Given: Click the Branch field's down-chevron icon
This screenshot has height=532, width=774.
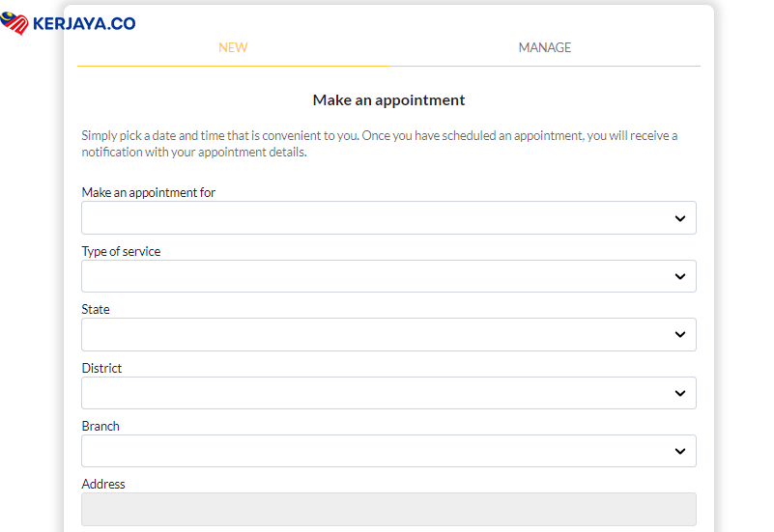Looking at the screenshot, I should click(680, 451).
